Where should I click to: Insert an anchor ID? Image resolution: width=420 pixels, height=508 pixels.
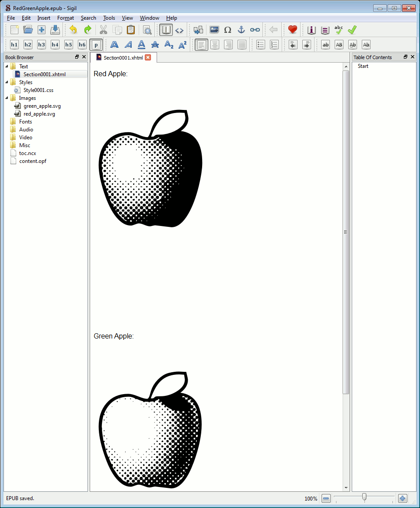[241, 30]
